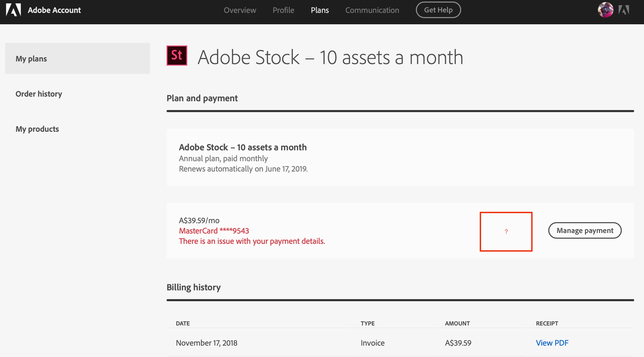Screen dimensions: 644x357
Task: Click the Adobe Account title text
Action: (54, 10)
